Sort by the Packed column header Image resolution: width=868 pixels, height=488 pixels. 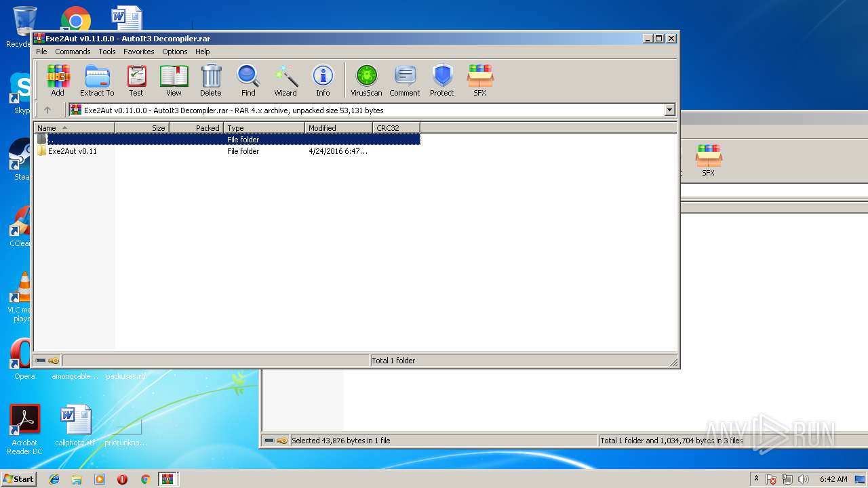coord(197,127)
